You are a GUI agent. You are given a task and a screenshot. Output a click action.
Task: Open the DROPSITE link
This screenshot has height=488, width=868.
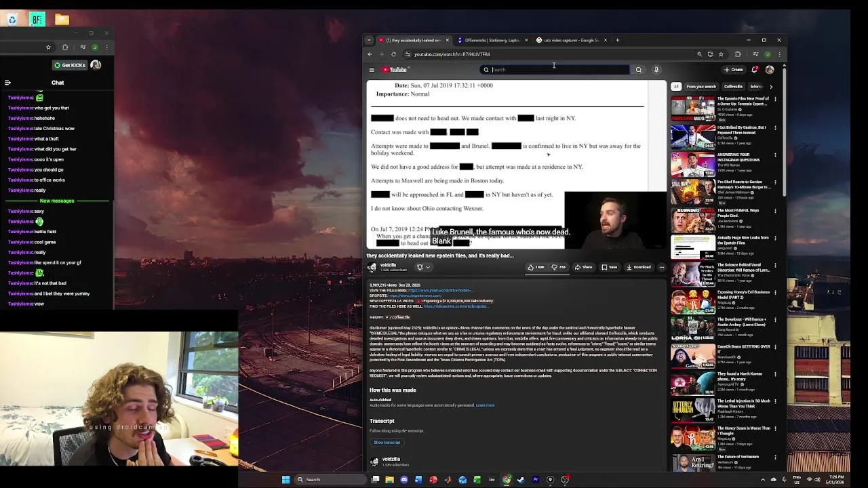pyautogui.click(x=414, y=296)
